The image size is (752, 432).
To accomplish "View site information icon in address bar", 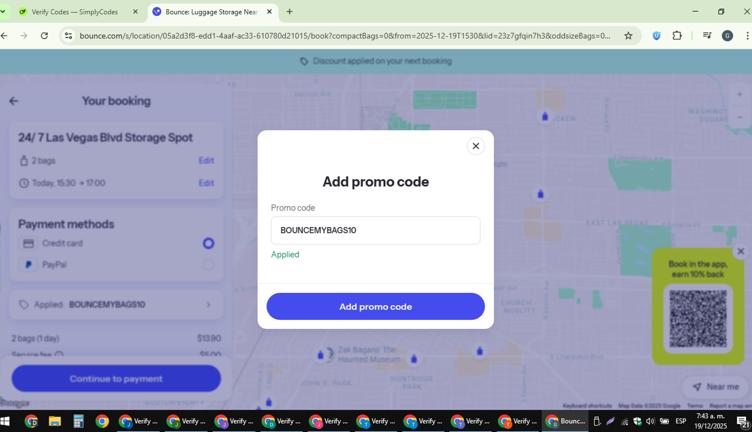I will coord(68,36).
